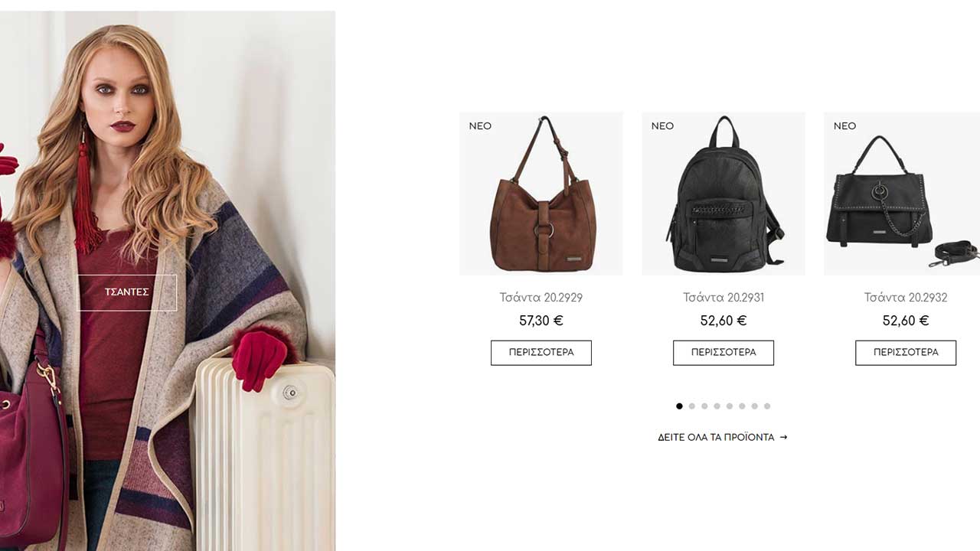
Task: Click the ΤΣΑΝΤΕΣ overlay button
Action: click(x=127, y=292)
